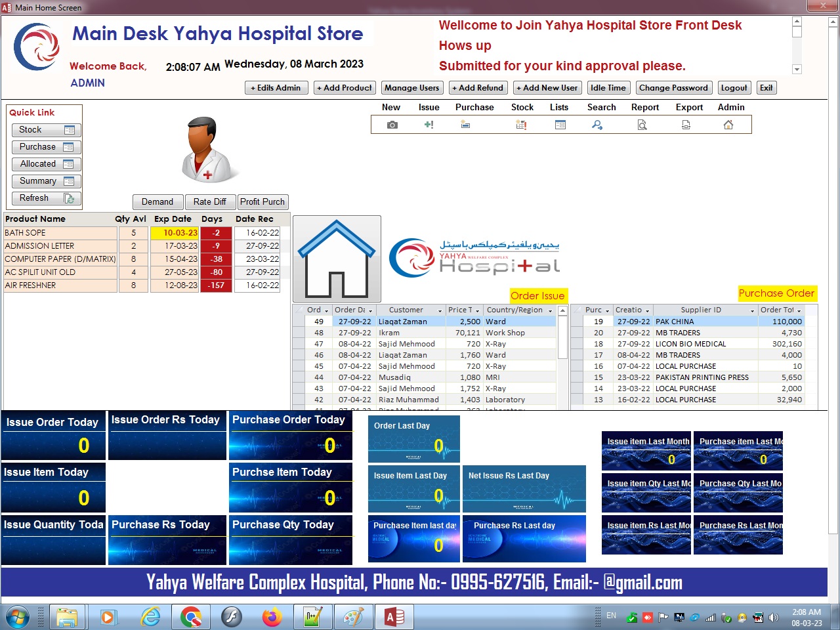Click the Export document icon
840x630 pixels.
tap(686, 125)
